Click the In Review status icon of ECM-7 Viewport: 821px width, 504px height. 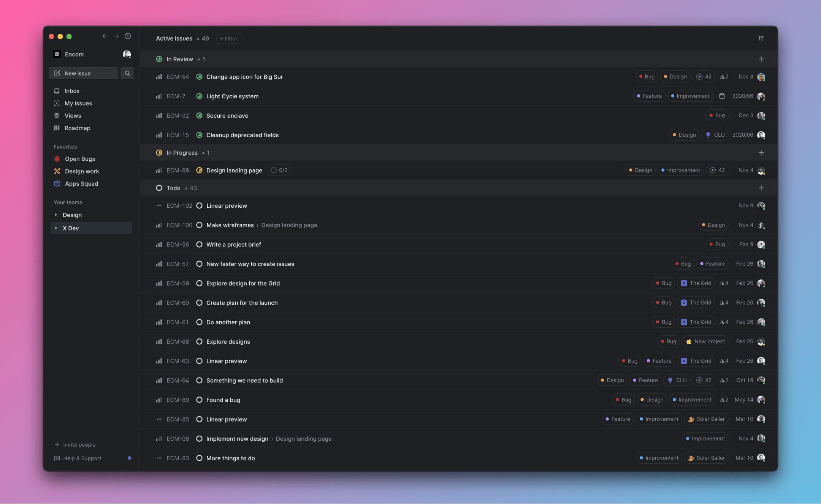pos(199,96)
